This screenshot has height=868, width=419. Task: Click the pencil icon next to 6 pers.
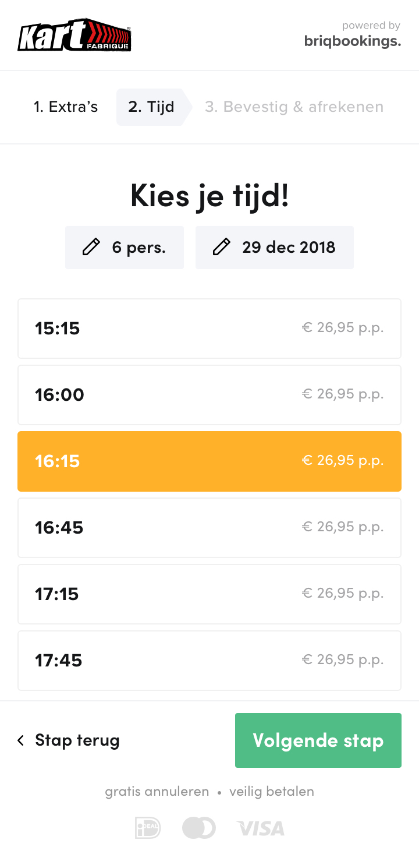pyautogui.click(x=91, y=248)
